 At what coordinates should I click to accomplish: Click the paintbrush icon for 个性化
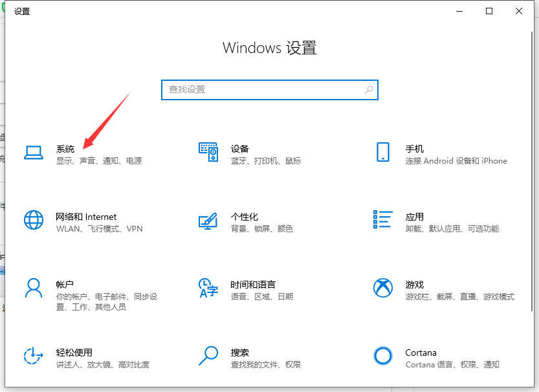[x=208, y=220]
